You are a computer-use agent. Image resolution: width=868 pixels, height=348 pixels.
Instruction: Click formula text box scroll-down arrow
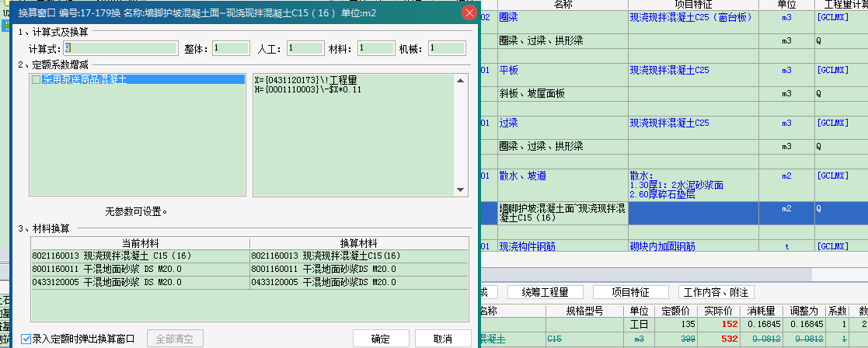click(460, 190)
